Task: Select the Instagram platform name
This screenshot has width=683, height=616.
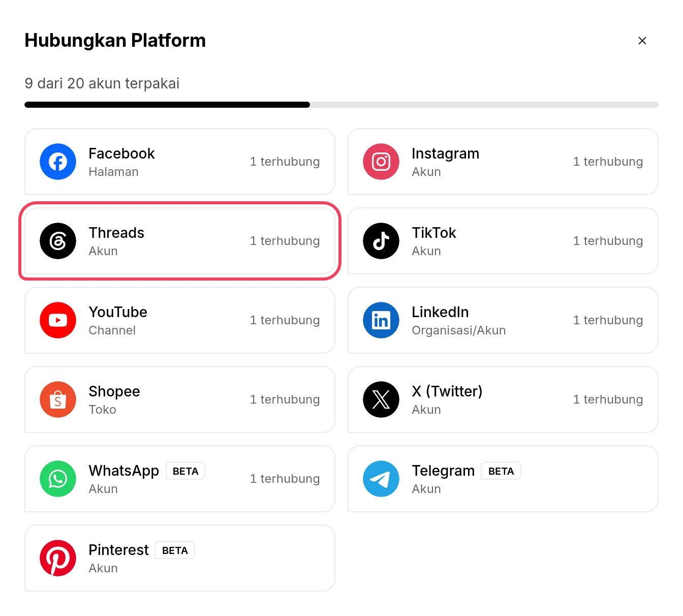Action: (x=445, y=153)
